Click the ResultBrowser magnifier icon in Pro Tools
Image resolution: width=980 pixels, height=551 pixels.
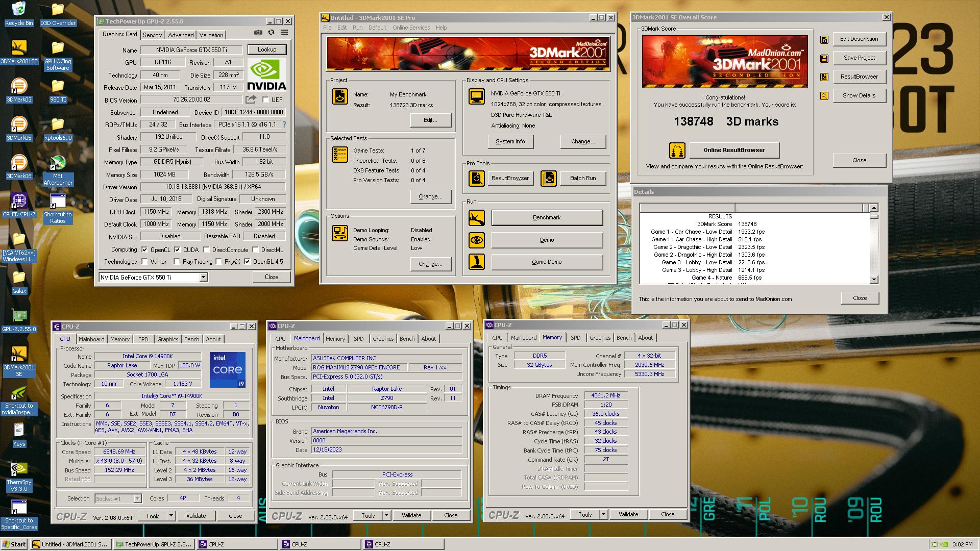477,179
